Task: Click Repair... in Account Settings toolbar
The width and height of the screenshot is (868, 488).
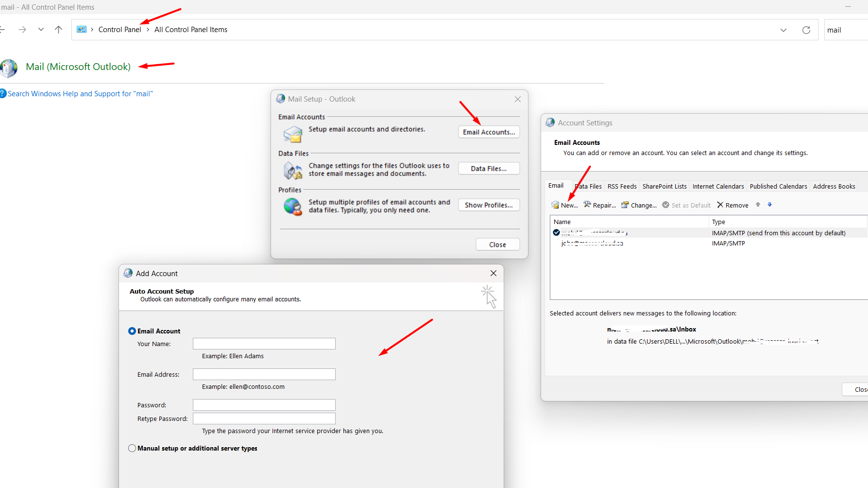Action: point(599,205)
